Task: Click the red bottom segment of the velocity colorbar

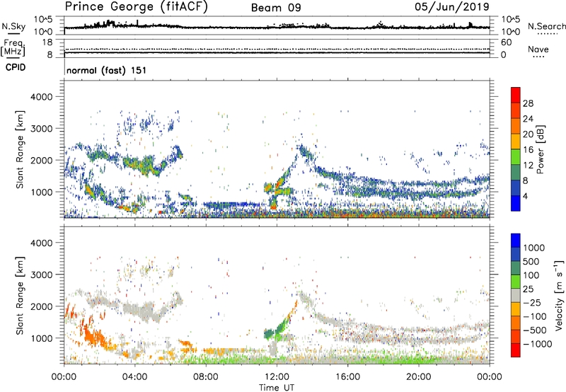Action: coord(515,350)
